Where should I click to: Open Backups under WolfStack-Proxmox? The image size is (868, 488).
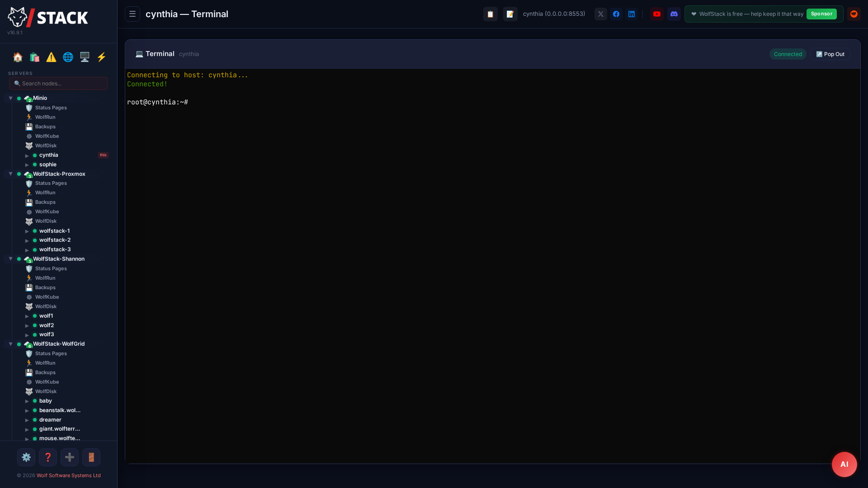click(45, 202)
